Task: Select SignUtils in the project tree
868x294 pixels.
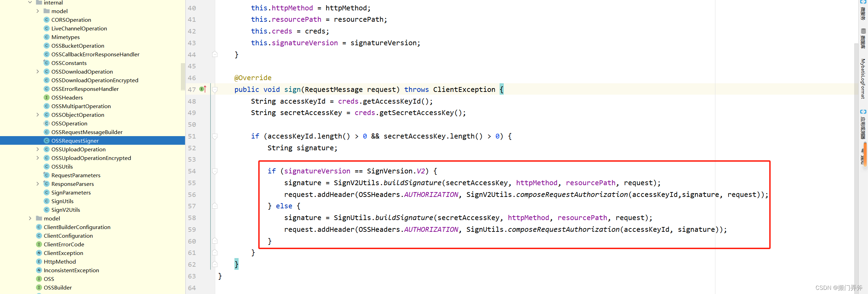Action: 62,201
